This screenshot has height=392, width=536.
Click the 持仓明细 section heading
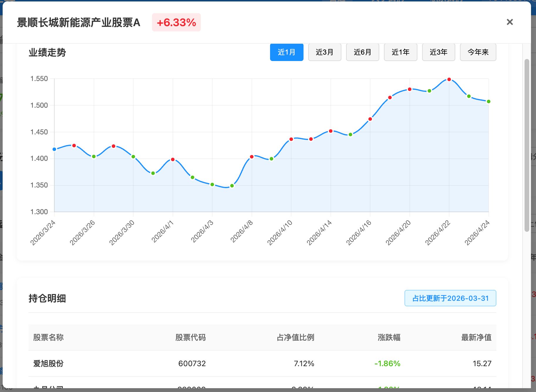pyautogui.click(x=47, y=298)
